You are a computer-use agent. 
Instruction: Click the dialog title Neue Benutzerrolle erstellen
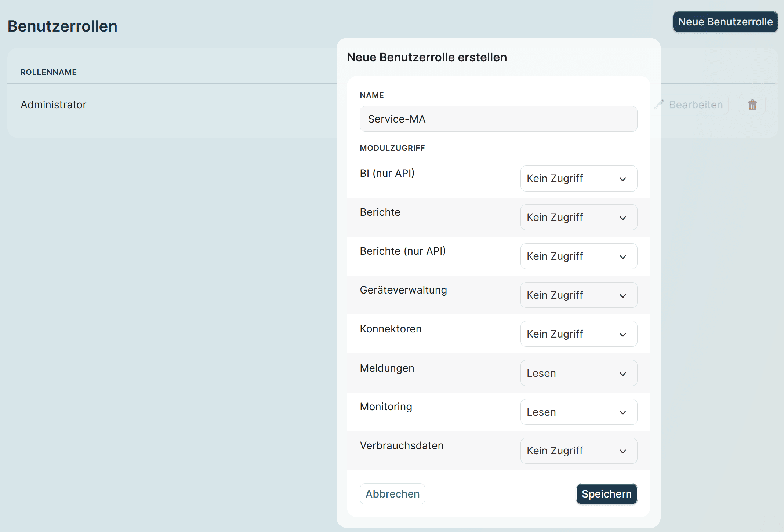[427, 57]
